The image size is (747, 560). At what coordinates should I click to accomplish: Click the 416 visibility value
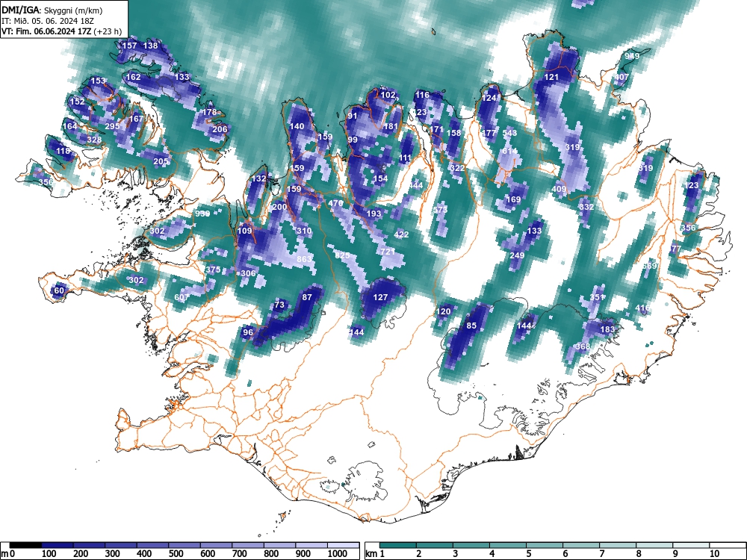point(642,308)
